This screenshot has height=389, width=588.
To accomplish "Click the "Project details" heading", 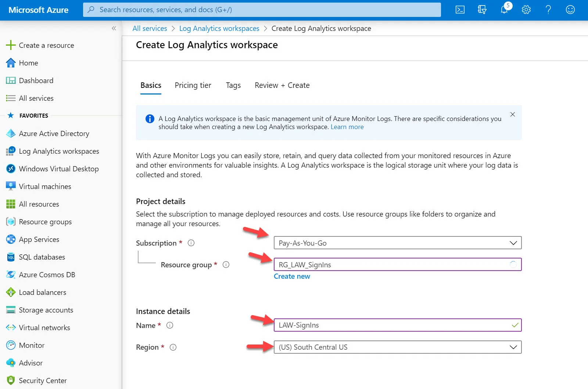I will [x=161, y=201].
